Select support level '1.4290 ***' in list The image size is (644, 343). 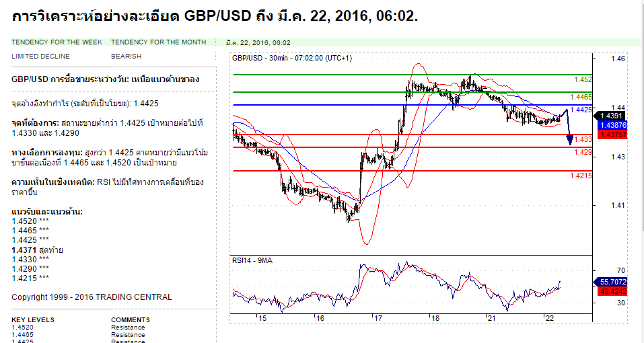tap(30, 269)
